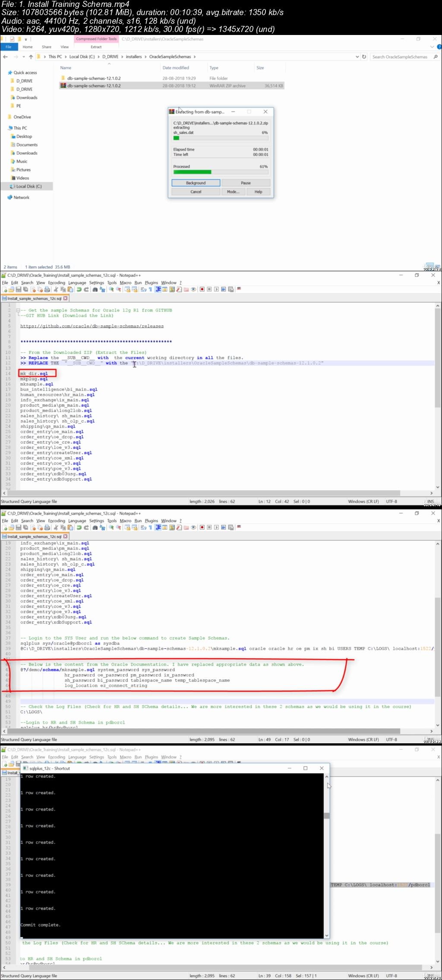The image size is (442, 980).
Task: Click the Back arrow in File Explorer
Action: tap(5, 57)
